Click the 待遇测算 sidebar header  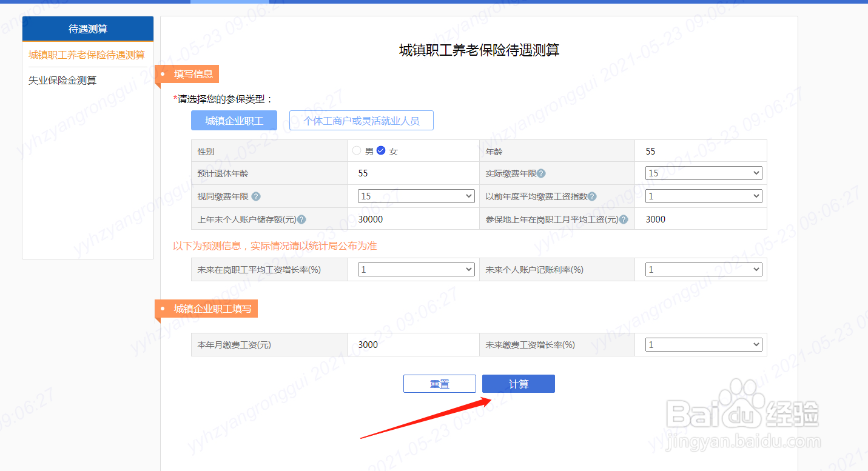(88, 29)
